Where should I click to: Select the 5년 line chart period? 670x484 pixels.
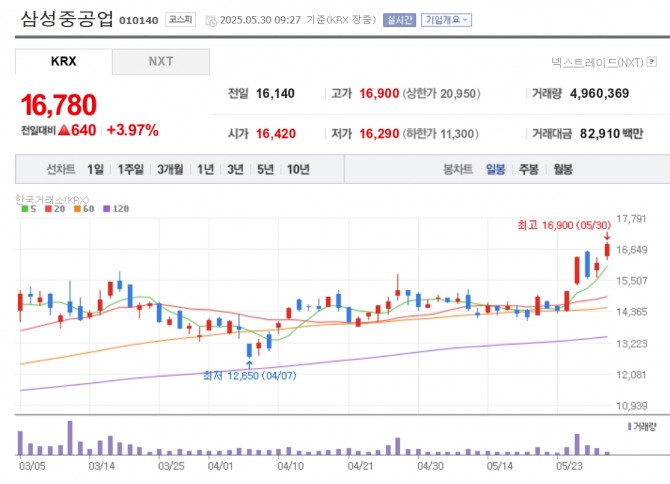click(265, 170)
